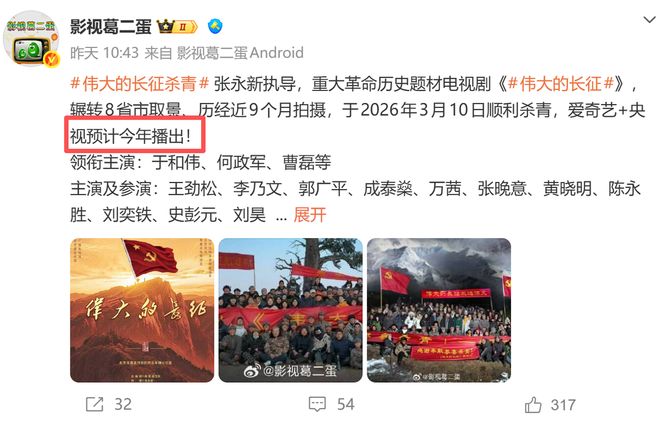Expand the full post text with 展开

point(309,215)
